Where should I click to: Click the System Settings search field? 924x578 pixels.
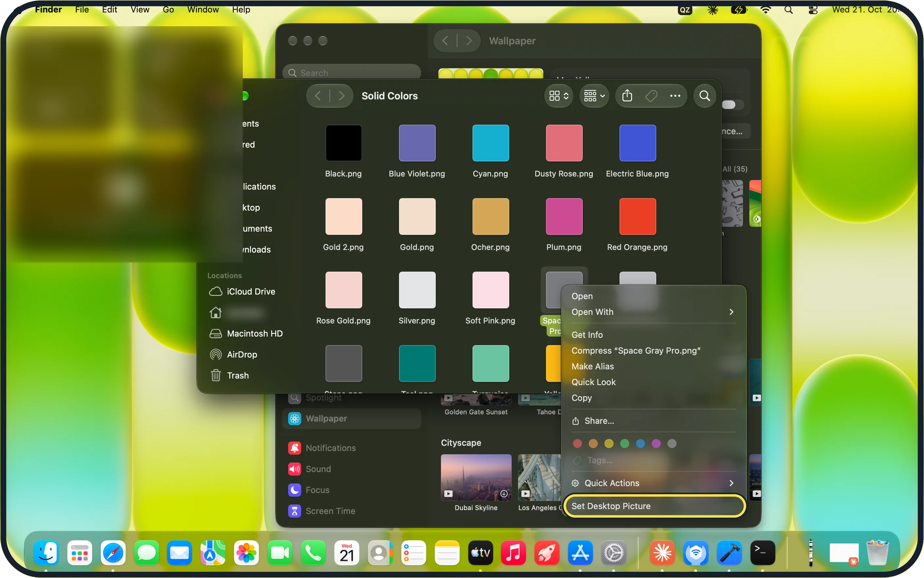click(x=352, y=72)
